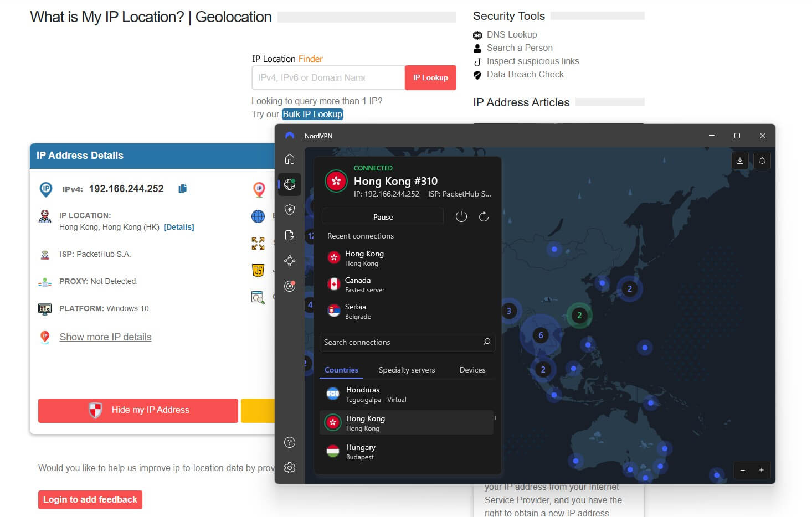Open NordVPN settings gear icon

290,468
